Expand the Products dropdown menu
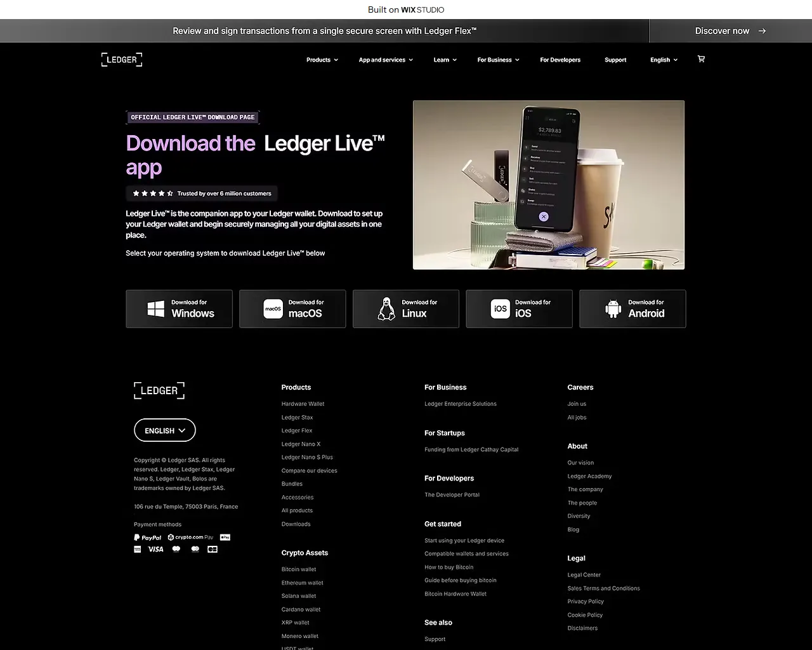 322,60
